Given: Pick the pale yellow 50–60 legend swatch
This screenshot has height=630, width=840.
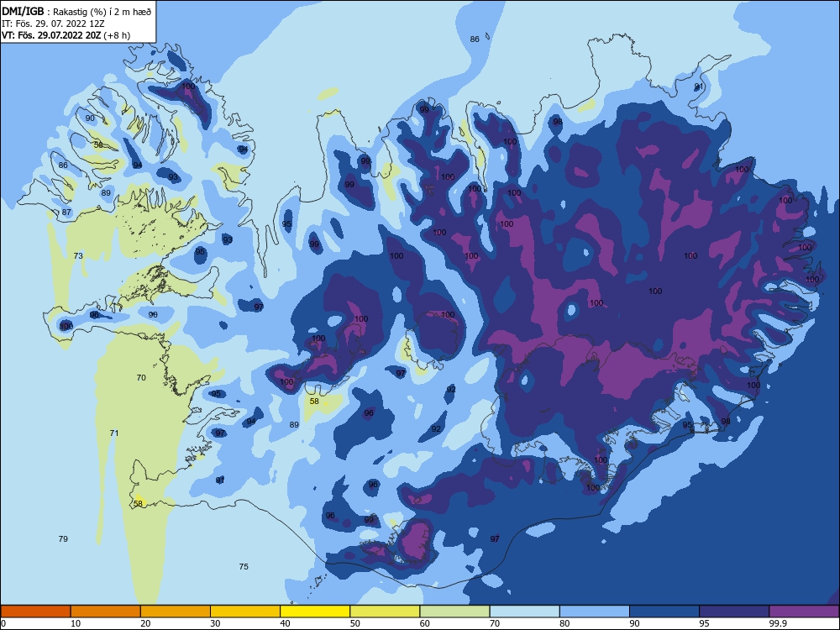Looking at the screenshot, I should (x=385, y=612).
